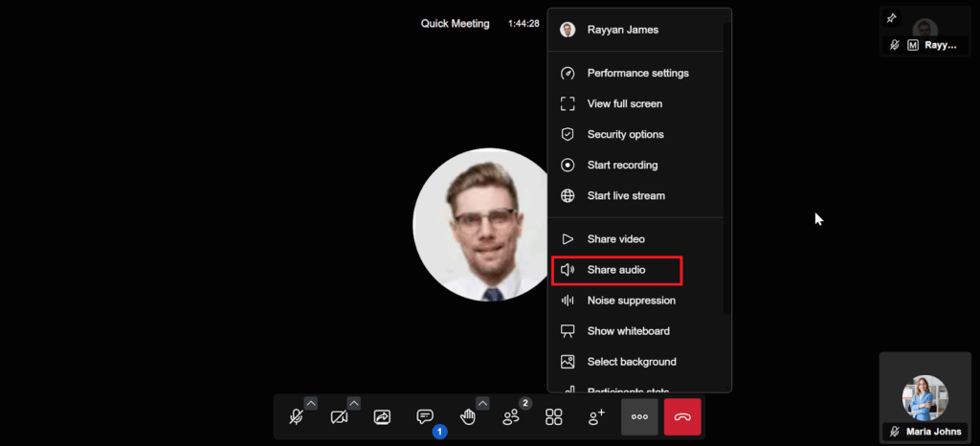Unmute the microphone in the toolbar
Viewport: 980px width, 446px height.
point(297,417)
